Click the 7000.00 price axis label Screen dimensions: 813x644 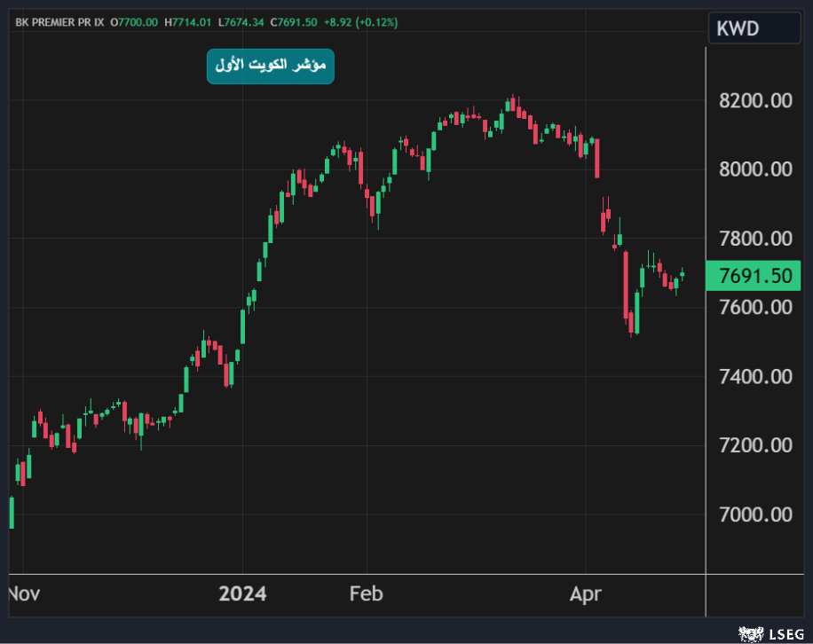click(x=754, y=514)
